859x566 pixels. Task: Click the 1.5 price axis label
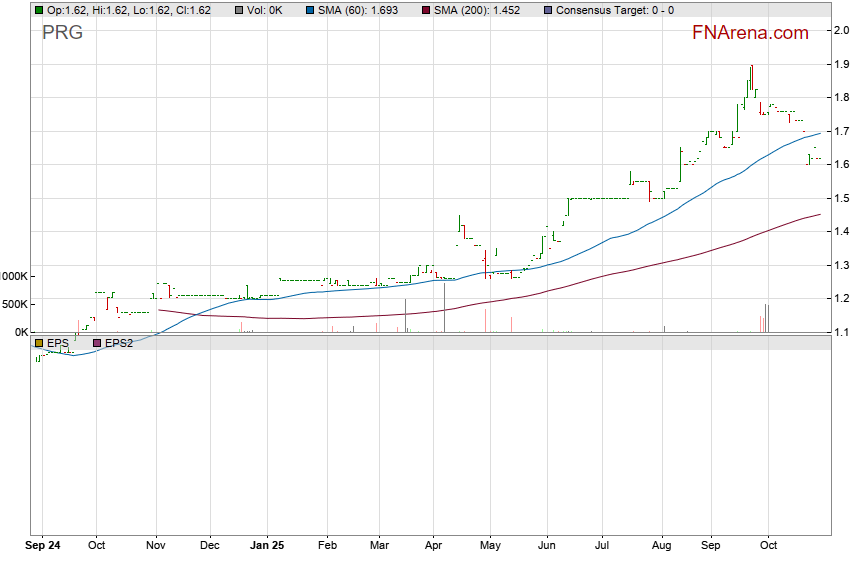pos(842,198)
